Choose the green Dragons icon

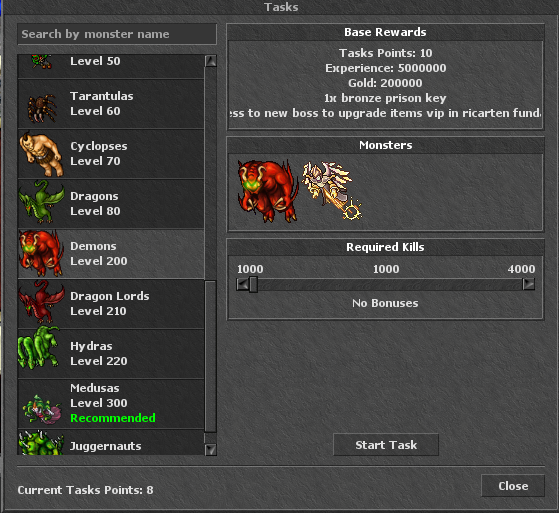(x=42, y=202)
